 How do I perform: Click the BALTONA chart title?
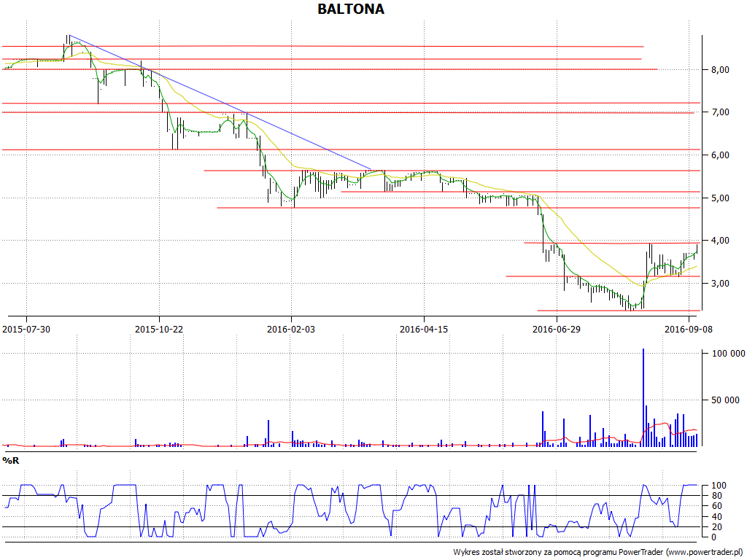pos(351,9)
